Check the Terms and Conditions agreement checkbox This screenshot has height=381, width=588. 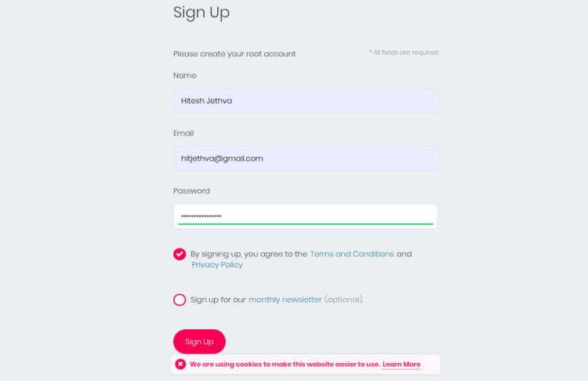coord(180,254)
